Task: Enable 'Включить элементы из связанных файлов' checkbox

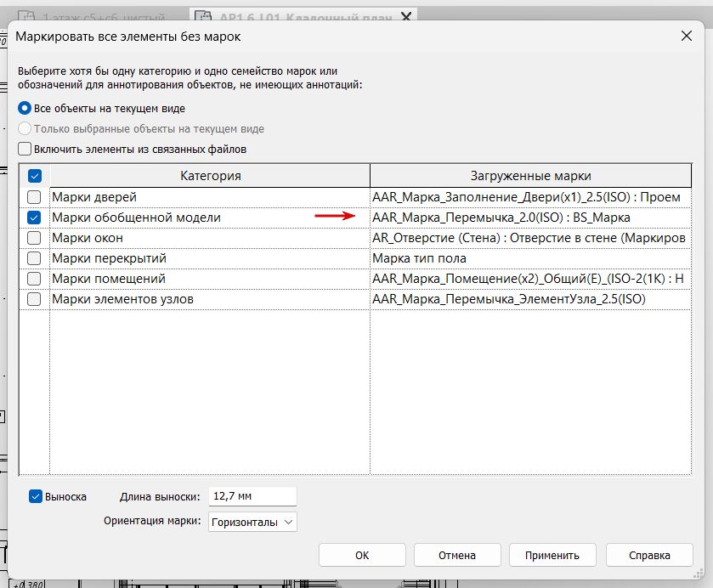Action: tap(25, 150)
